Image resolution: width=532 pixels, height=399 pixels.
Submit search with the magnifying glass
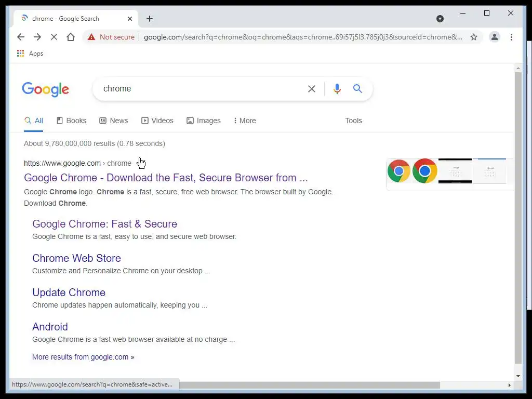(x=357, y=89)
